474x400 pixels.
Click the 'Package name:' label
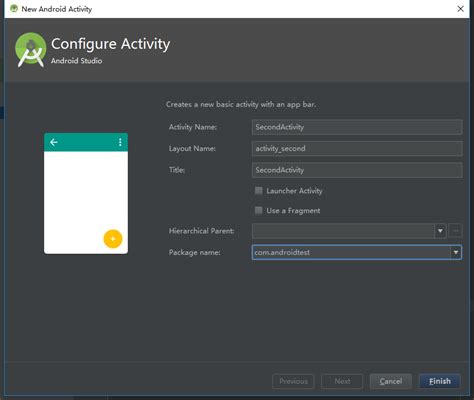click(194, 253)
